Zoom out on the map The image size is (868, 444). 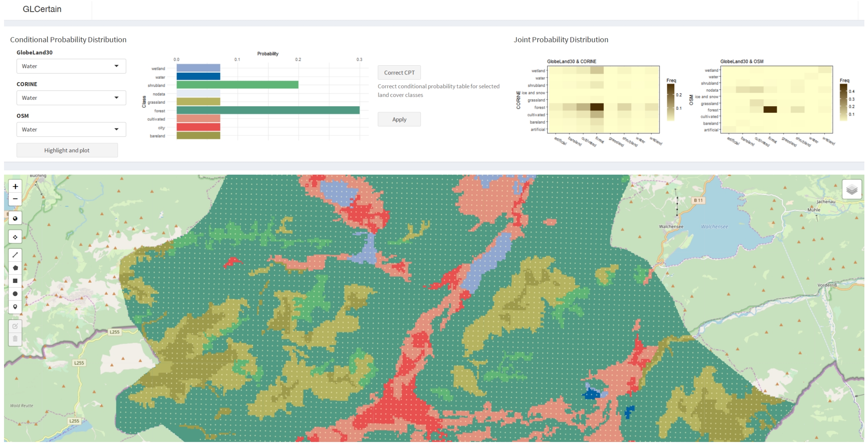15,199
